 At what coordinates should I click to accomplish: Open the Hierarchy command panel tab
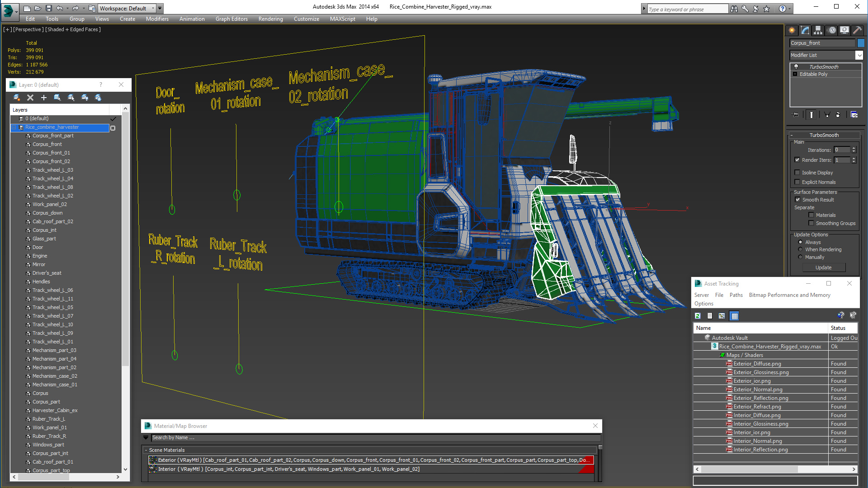coord(818,30)
